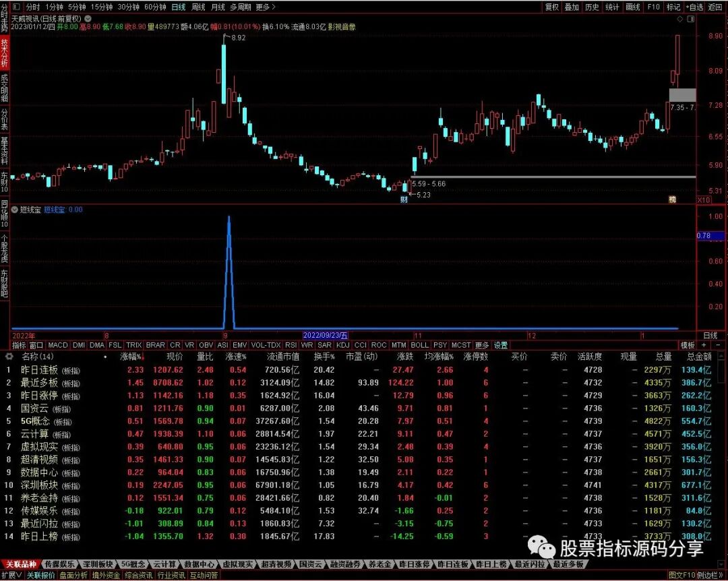
Task: Open 技术分析 in left sidebar
Action: pyautogui.click(x=4, y=53)
